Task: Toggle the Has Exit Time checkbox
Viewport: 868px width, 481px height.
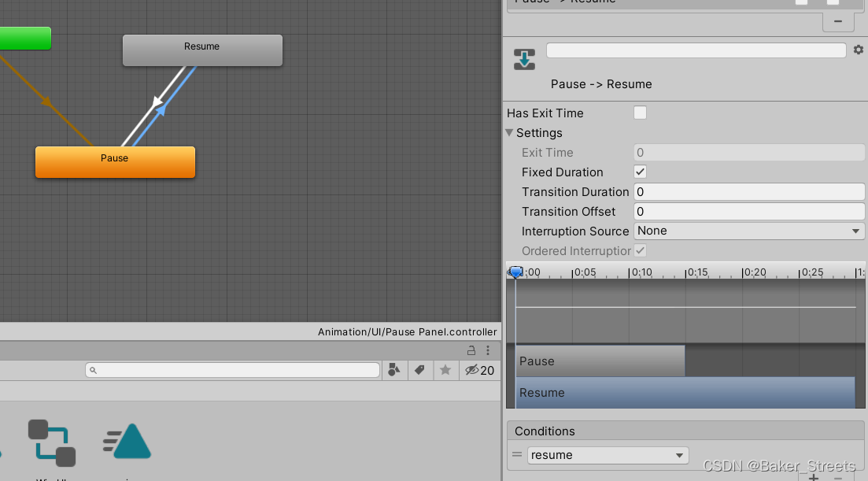Action: 640,113
